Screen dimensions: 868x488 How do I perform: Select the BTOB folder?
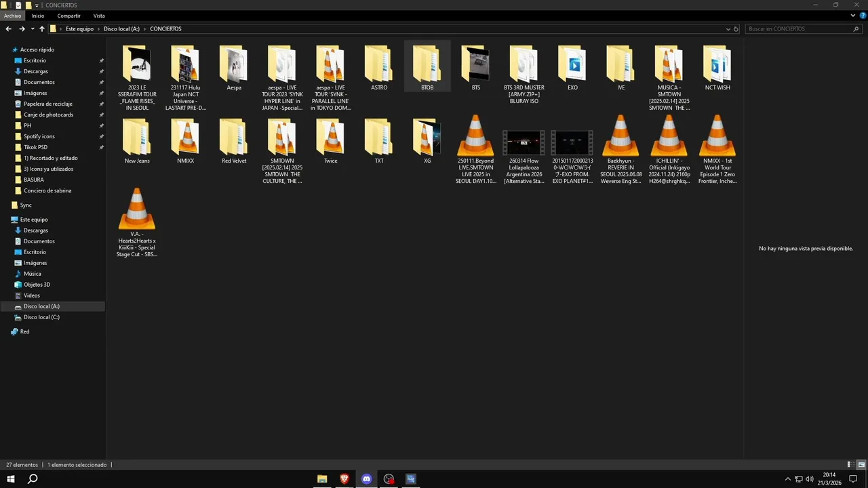[x=427, y=66]
